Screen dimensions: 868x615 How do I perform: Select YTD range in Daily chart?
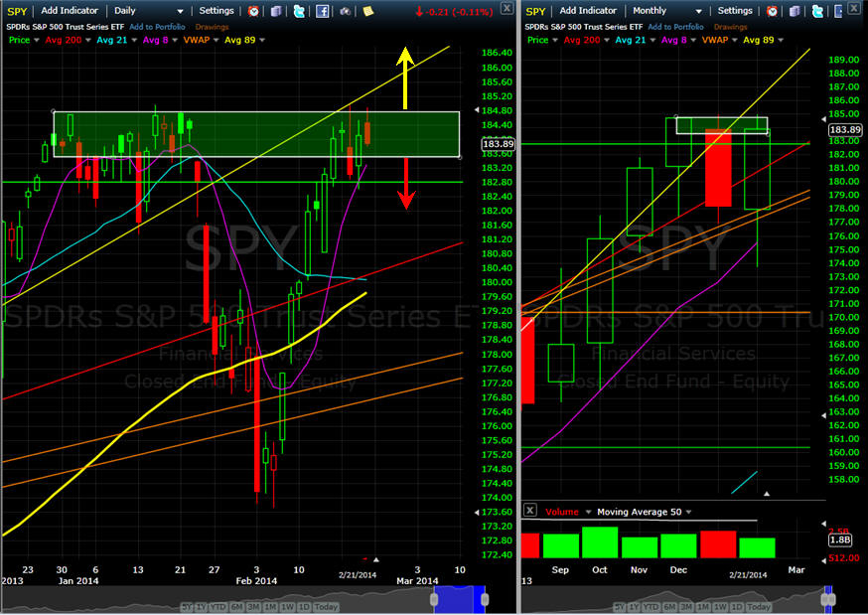tap(218, 607)
